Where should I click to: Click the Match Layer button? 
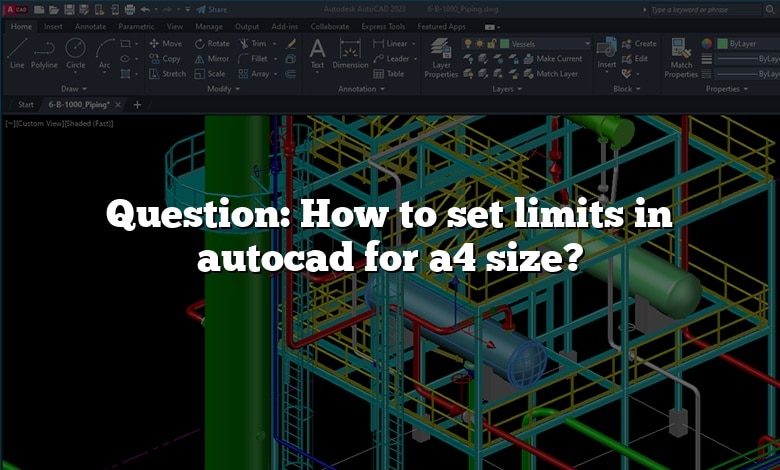click(551, 74)
